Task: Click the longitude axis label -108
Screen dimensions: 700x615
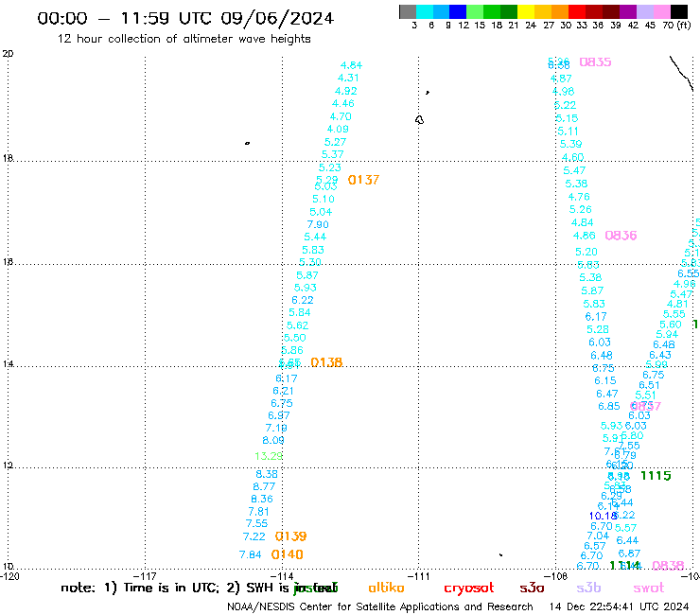Action: 555,576
